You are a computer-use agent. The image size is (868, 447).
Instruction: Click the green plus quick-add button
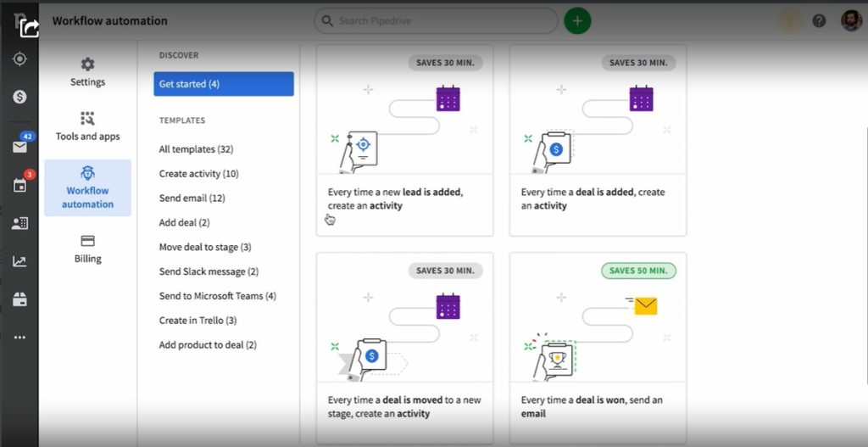577,21
